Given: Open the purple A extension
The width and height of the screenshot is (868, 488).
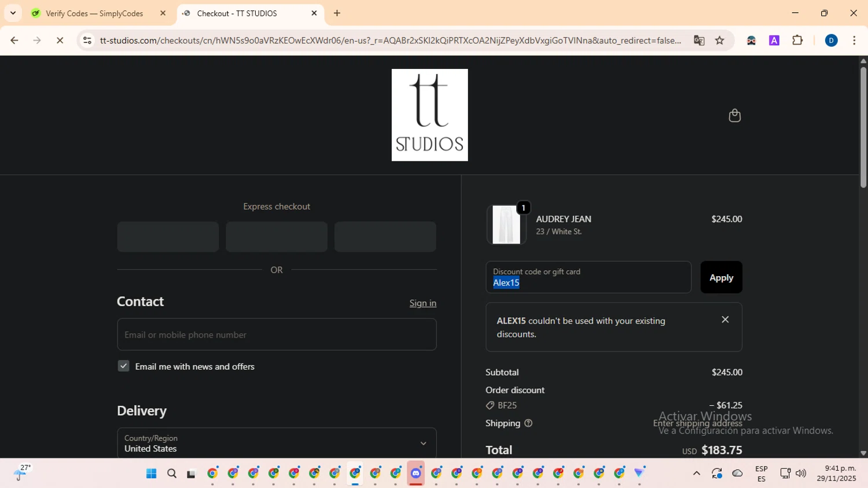Looking at the screenshot, I should point(774,41).
